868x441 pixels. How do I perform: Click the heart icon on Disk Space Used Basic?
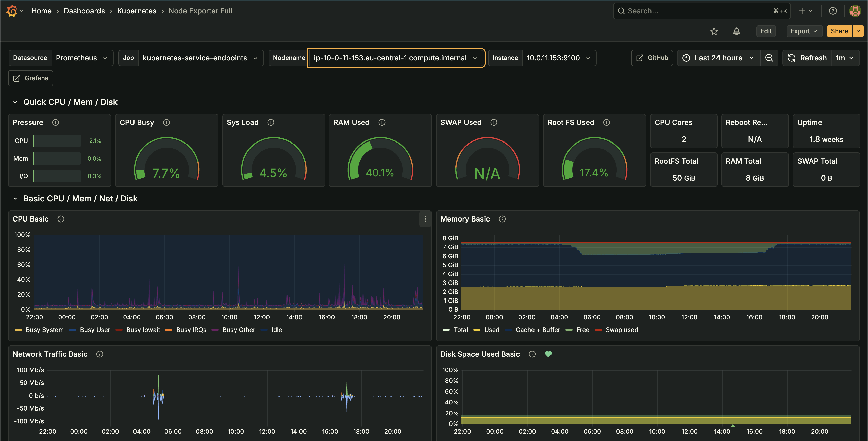(x=548, y=354)
